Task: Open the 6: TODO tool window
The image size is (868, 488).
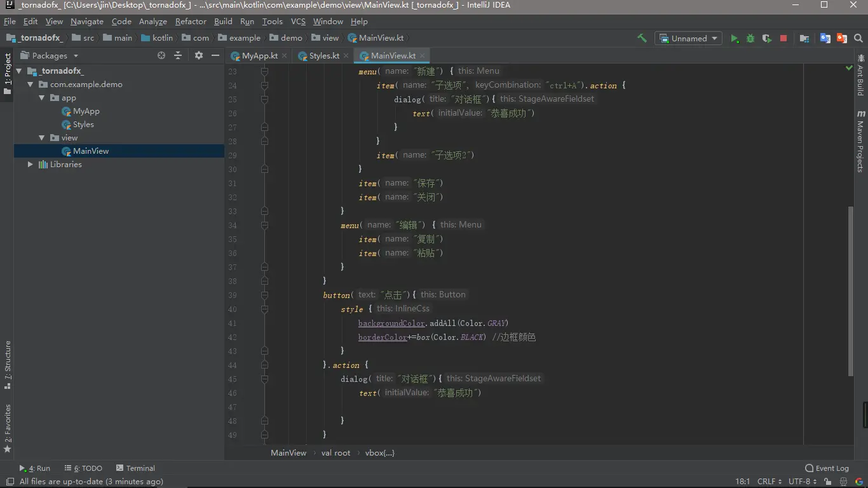Action: (x=82, y=468)
